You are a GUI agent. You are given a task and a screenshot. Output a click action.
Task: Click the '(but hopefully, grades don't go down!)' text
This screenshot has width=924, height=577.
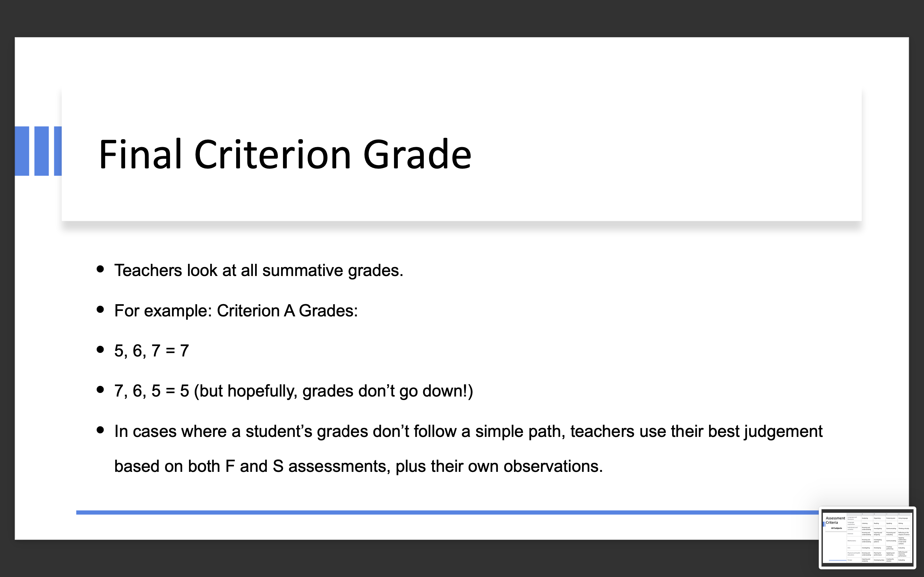[333, 391]
